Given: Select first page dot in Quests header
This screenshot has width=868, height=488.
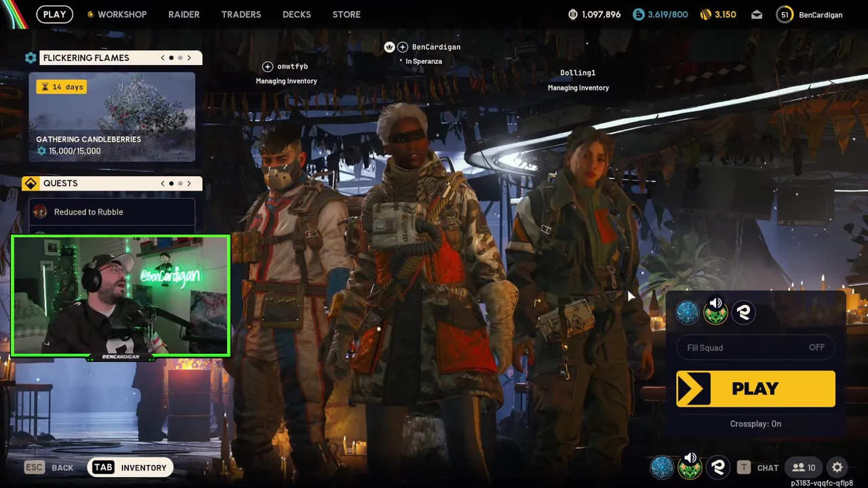Looking at the screenshot, I should [172, 184].
